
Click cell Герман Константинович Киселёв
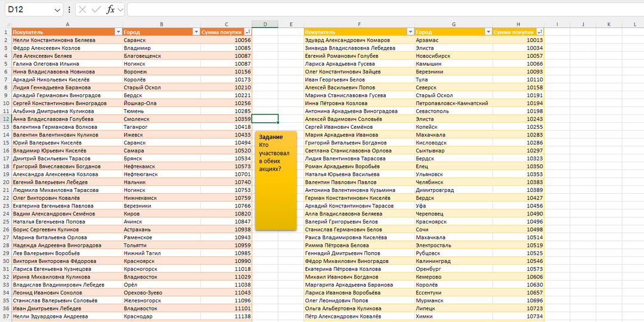click(360, 198)
